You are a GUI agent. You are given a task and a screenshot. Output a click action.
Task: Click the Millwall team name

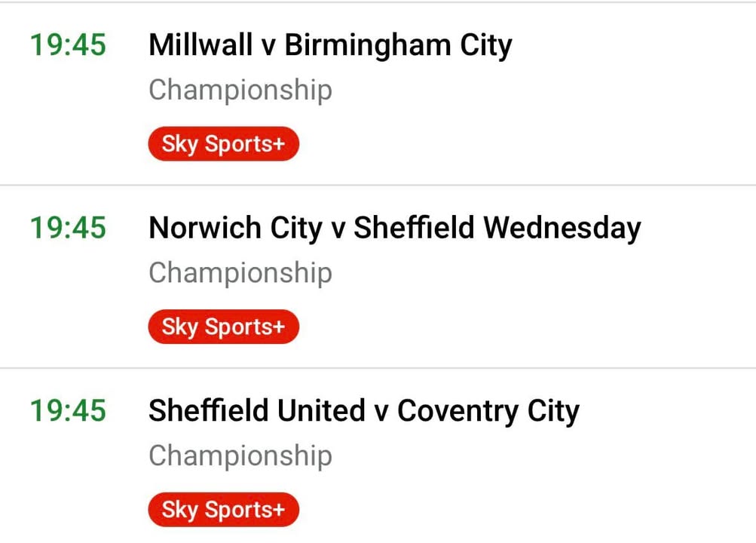(x=200, y=45)
